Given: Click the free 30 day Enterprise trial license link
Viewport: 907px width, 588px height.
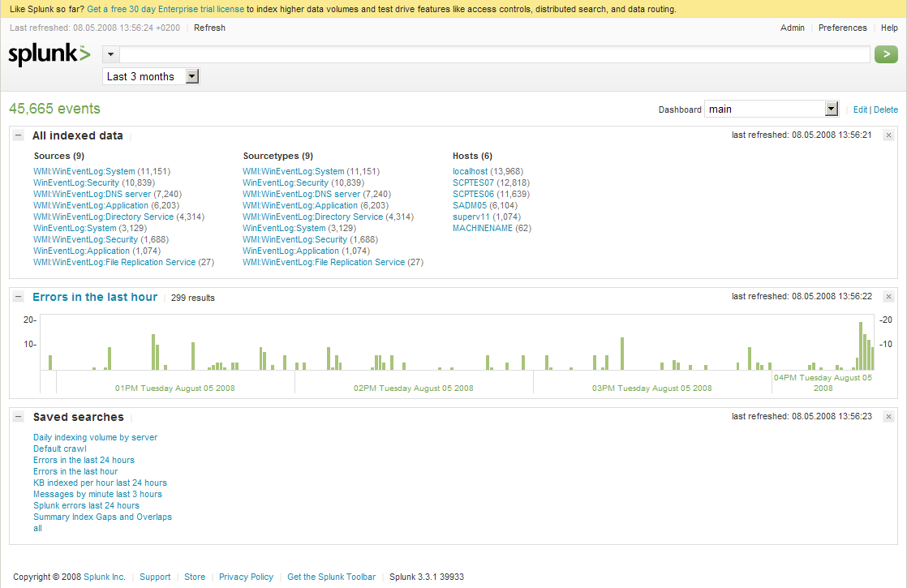Looking at the screenshot, I should (165, 9).
